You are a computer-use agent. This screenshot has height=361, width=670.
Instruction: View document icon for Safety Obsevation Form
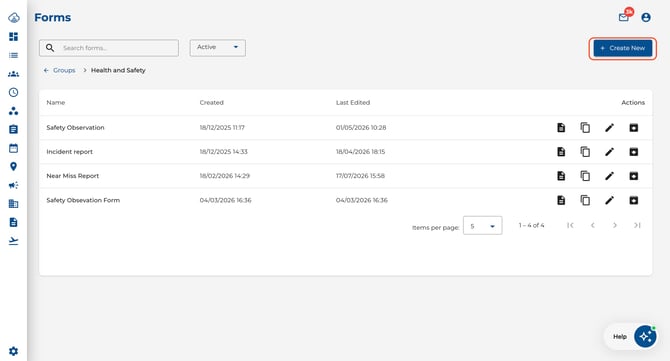coord(561,200)
